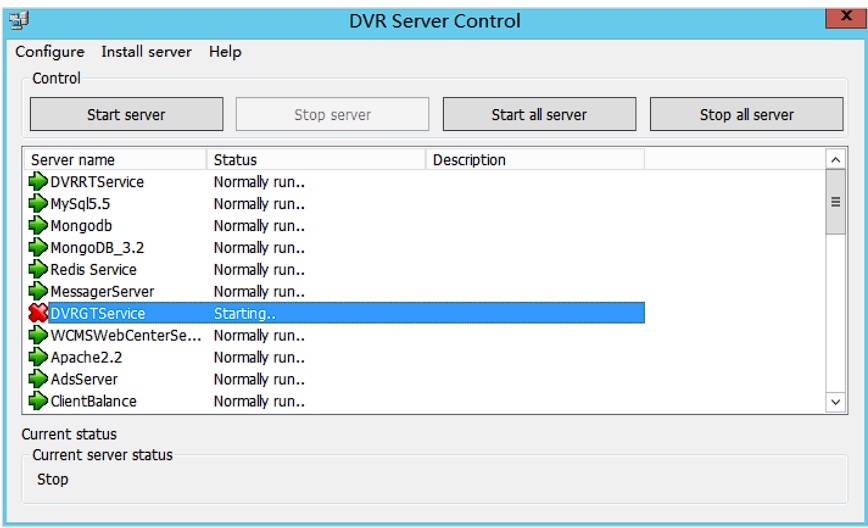Open the Configure menu
868x528 pixels.
pyautogui.click(x=50, y=52)
